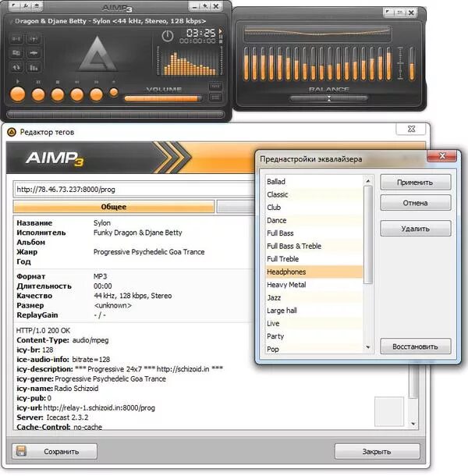
Task: Click the tag editor scroll-down arrow
Action: point(413,424)
